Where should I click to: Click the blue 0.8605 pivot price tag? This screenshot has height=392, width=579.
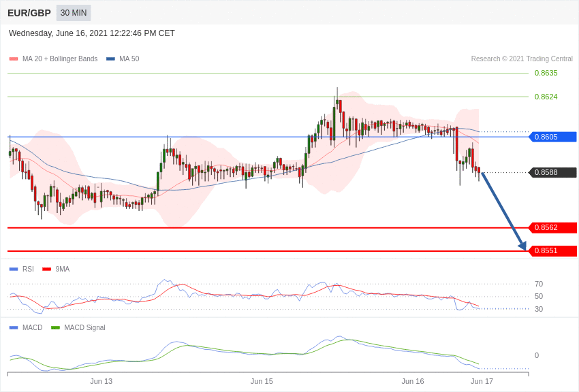[x=553, y=137]
